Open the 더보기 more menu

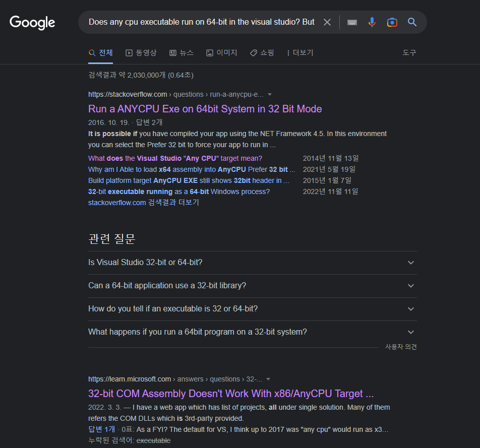(300, 53)
